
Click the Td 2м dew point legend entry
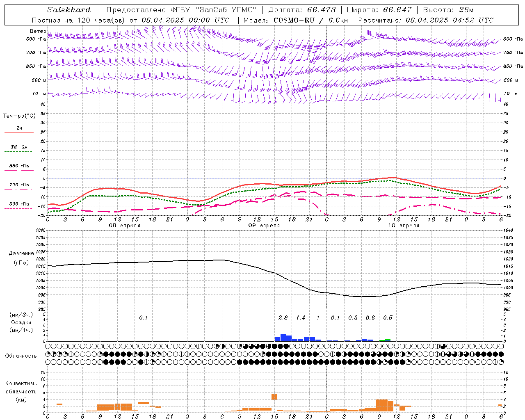[19, 147]
